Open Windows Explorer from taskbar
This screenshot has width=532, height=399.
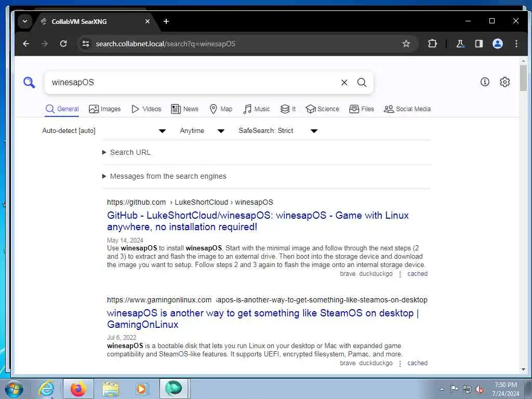coord(111,389)
